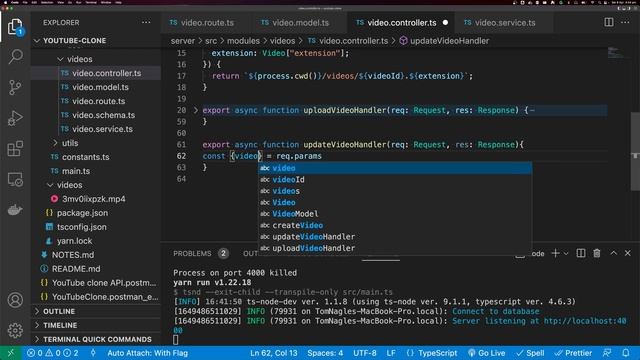
Task: Open the editor more actions menu
Action: tap(625, 22)
